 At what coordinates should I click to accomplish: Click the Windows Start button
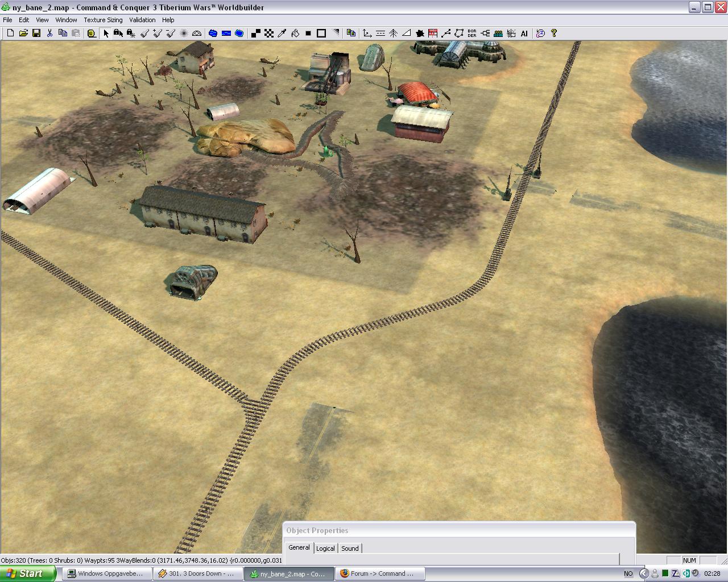click(28, 573)
